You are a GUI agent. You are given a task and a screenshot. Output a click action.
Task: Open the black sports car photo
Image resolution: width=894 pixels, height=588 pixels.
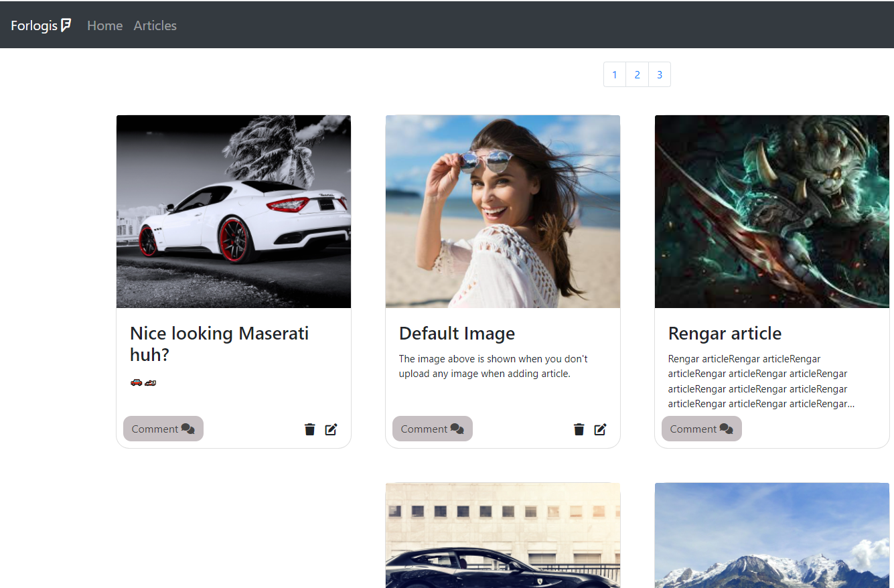(x=503, y=535)
